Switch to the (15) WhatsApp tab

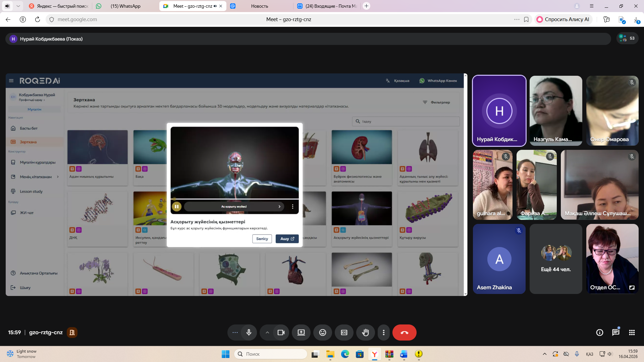[125, 6]
